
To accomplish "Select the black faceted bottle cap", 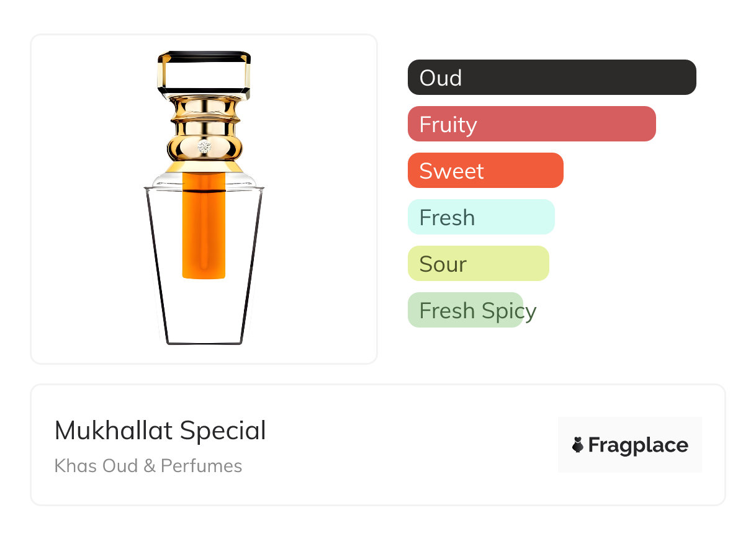I will tap(204, 56).
